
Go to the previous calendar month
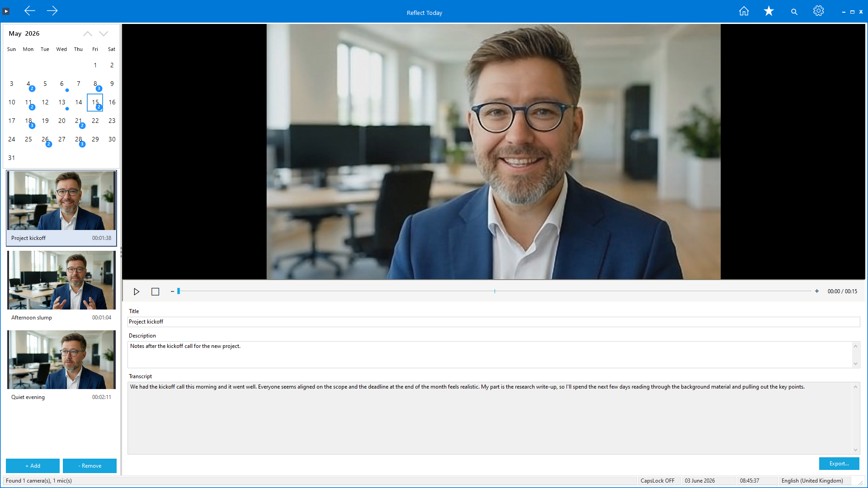[x=87, y=34]
